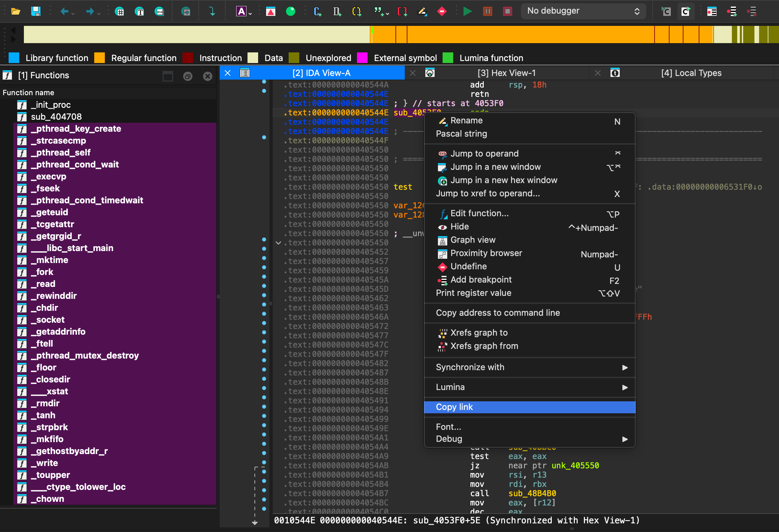The image size is (779, 532).
Task: Click the green circle toolbar icon
Action: point(291,11)
